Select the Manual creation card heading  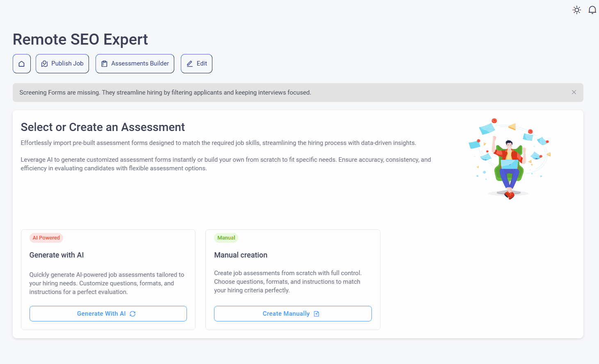241,255
